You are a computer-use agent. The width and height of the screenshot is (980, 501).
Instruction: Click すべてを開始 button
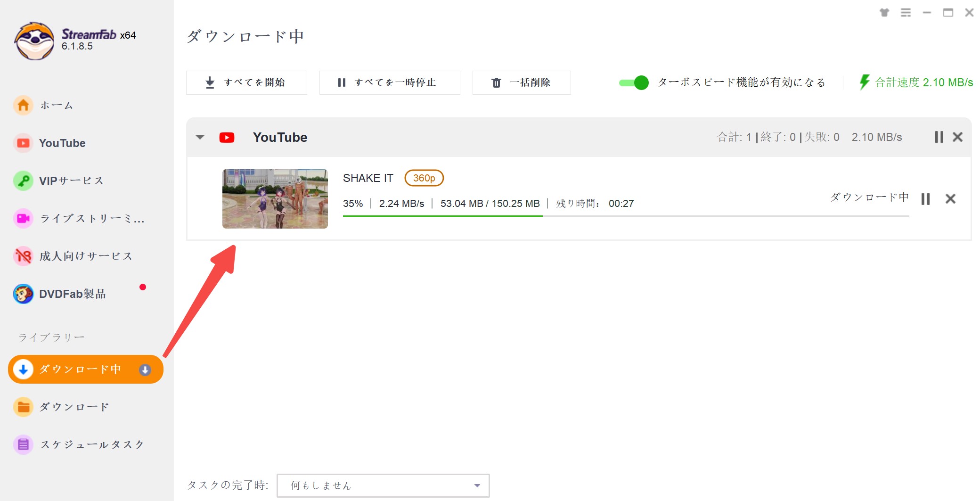[x=246, y=82]
